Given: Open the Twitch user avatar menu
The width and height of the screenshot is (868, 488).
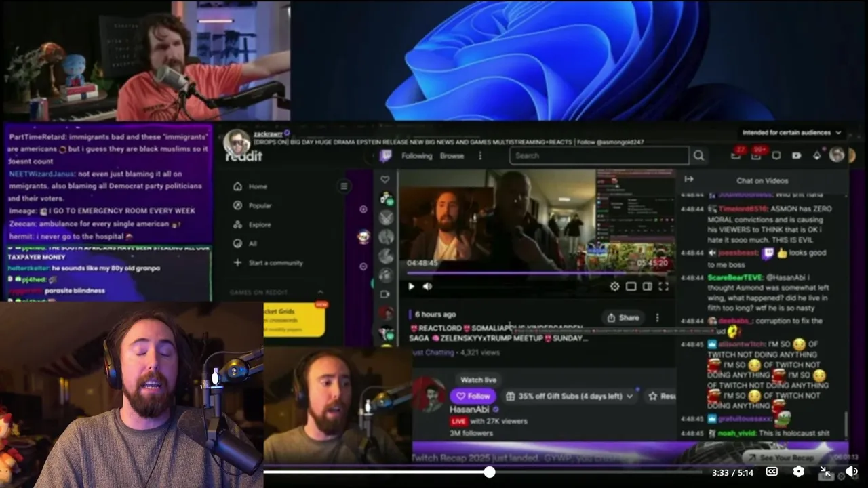Looking at the screenshot, I should coord(837,155).
